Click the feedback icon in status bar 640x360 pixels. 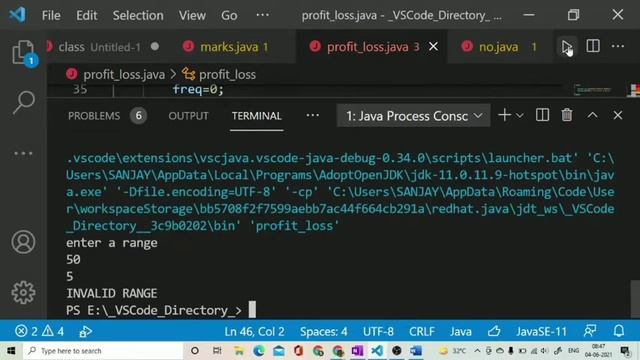(x=590, y=331)
